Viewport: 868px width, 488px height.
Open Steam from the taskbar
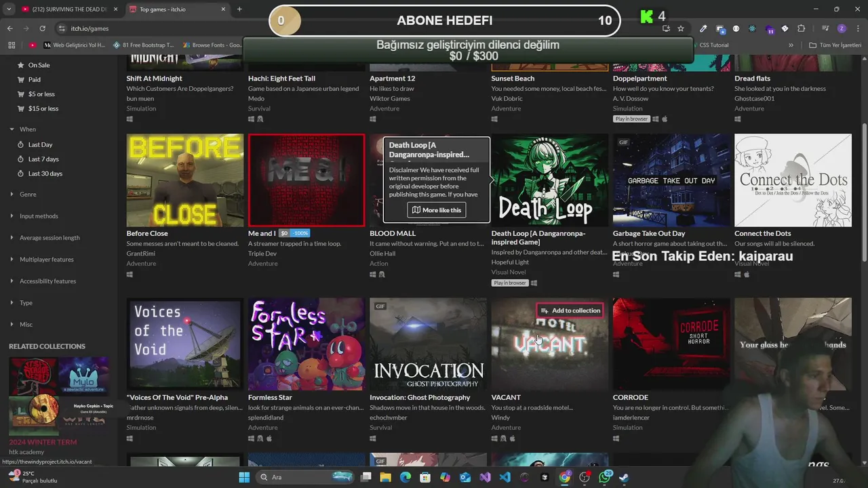(x=625, y=477)
